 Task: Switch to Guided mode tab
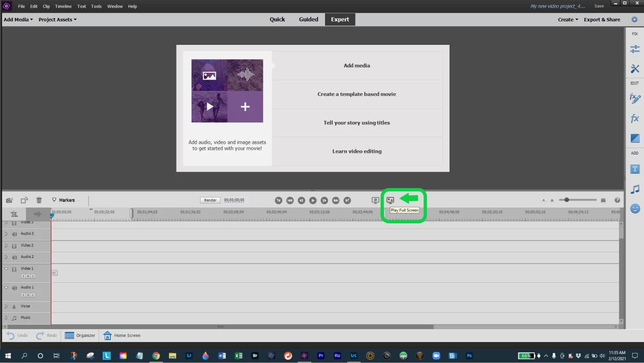tap(309, 19)
